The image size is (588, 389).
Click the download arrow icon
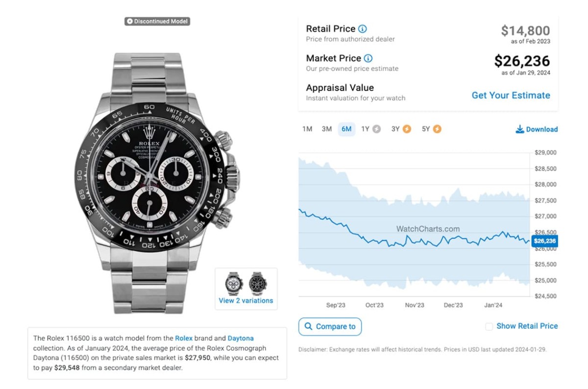520,129
